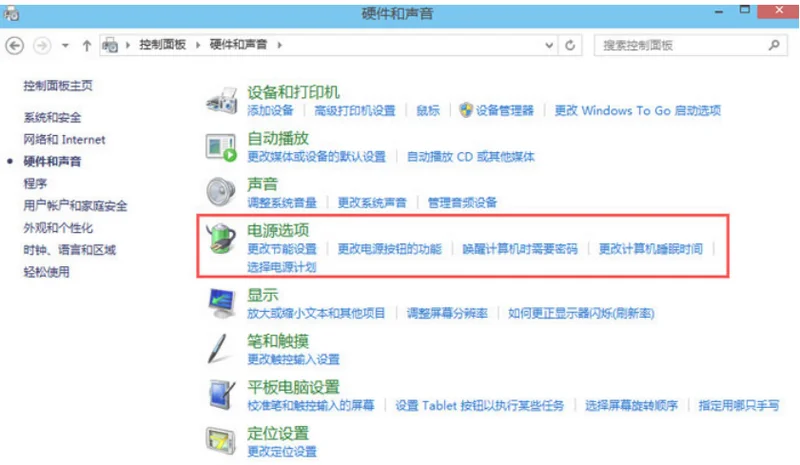This screenshot has width=800, height=465.
Task: Click 更改媒体或设备的默认设置 link
Action: [316, 156]
